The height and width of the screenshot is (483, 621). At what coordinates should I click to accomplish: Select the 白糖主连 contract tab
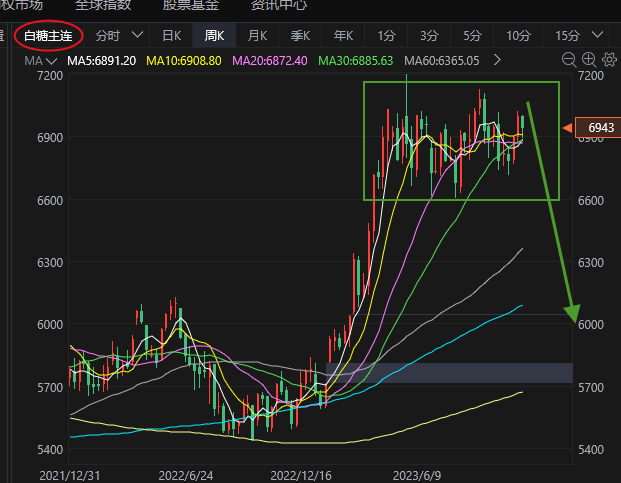pos(48,36)
